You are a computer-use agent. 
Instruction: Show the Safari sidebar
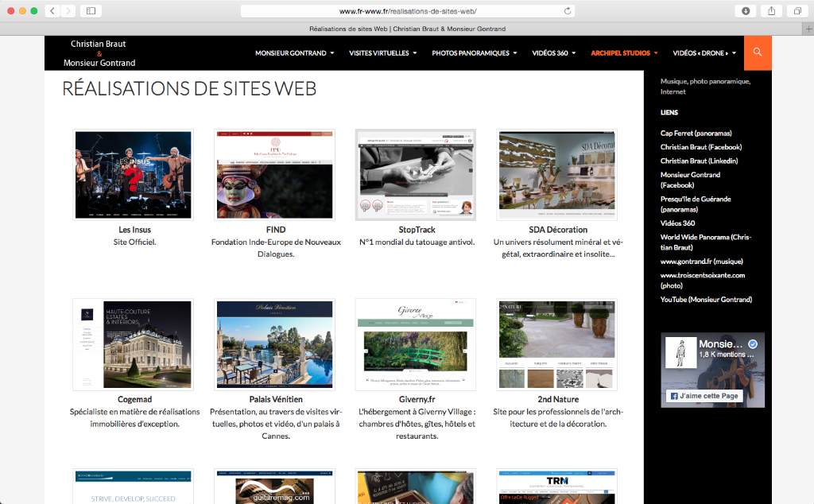(x=91, y=10)
